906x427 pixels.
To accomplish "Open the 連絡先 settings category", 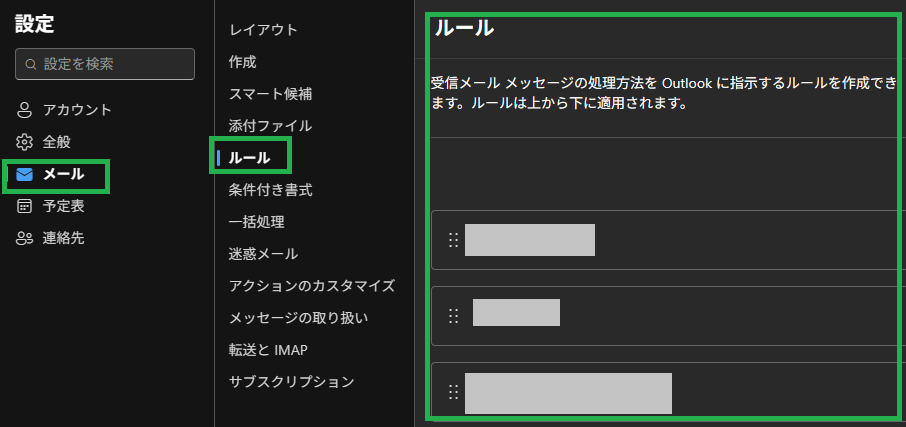I will (x=64, y=238).
